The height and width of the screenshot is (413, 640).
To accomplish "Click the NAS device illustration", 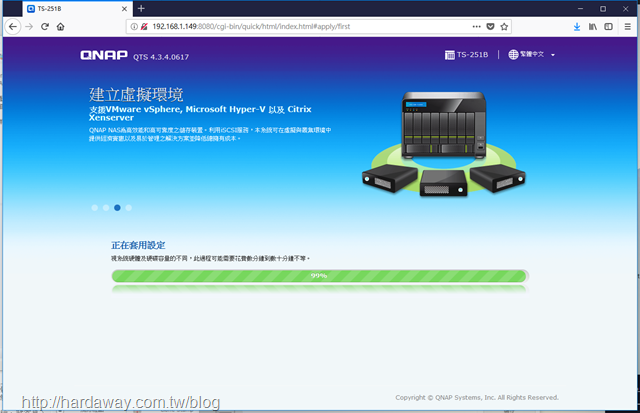I will 444,144.
